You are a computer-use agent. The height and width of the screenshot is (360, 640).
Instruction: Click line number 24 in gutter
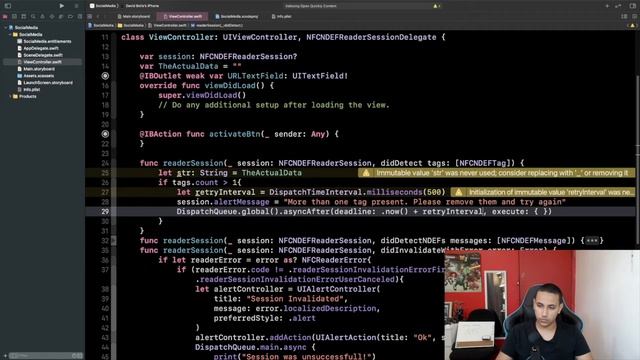coord(105,163)
